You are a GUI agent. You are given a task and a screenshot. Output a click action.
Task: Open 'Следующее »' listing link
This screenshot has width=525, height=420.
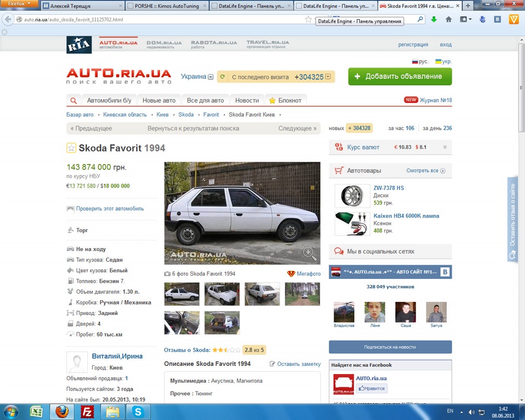[297, 129]
